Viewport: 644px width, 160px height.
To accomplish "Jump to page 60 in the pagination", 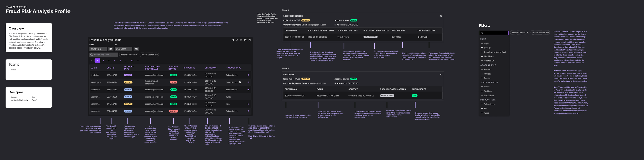I will pos(132,61).
